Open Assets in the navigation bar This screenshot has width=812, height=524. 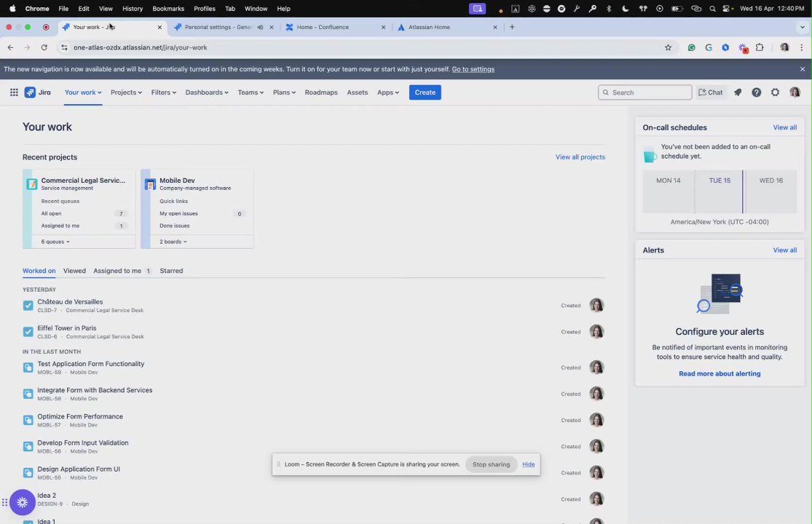358,92
